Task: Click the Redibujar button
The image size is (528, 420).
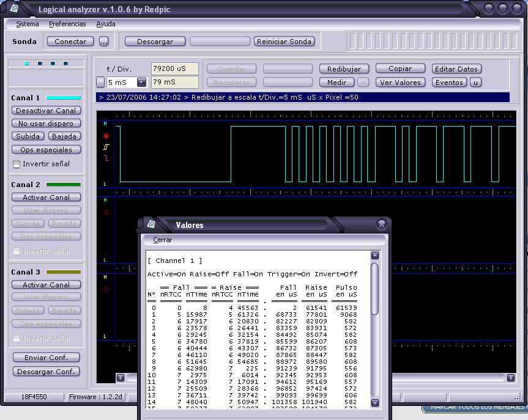Action: tap(344, 68)
